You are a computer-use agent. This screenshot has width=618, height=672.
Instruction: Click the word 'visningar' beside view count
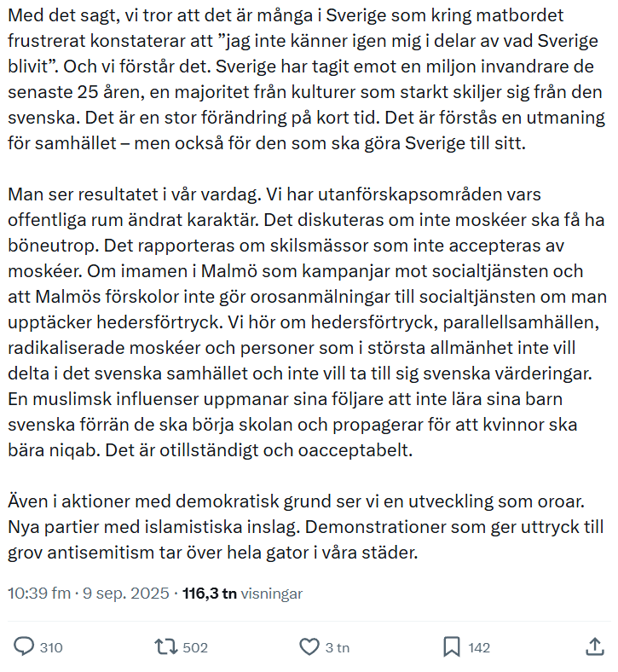pyautogui.click(x=271, y=594)
